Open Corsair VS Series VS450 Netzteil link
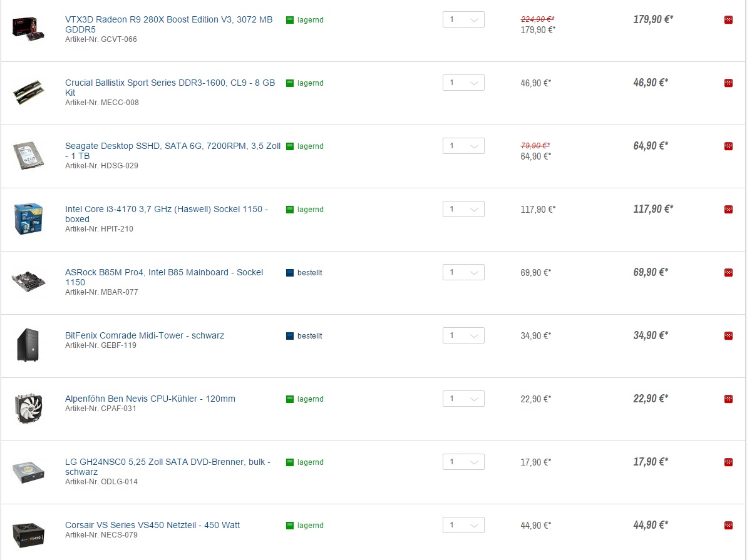The width and height of the screenshot is (747, 560). [x=152, y=525]
